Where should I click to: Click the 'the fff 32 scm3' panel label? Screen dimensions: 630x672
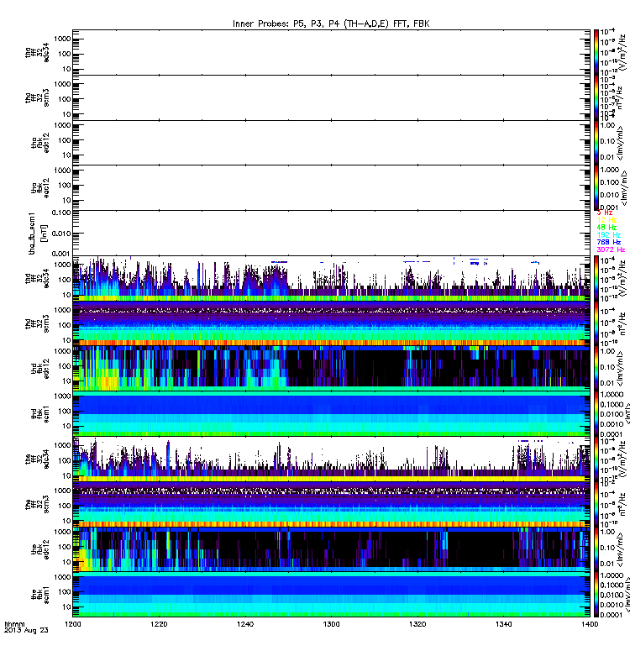click(x=37, y=504)
